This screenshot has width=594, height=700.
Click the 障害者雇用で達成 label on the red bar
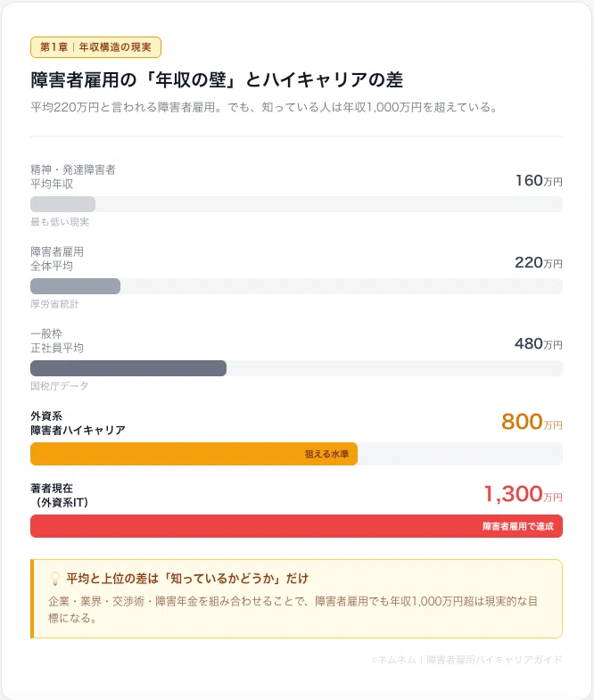click(x=517, y=526)
